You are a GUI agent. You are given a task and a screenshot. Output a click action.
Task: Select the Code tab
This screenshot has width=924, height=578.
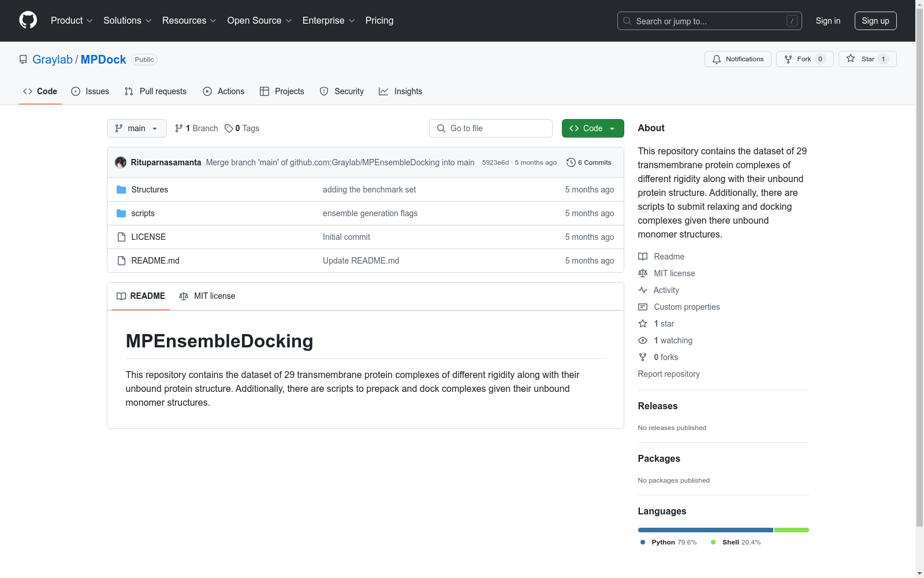pyautogui.click(x=40, y=91)
